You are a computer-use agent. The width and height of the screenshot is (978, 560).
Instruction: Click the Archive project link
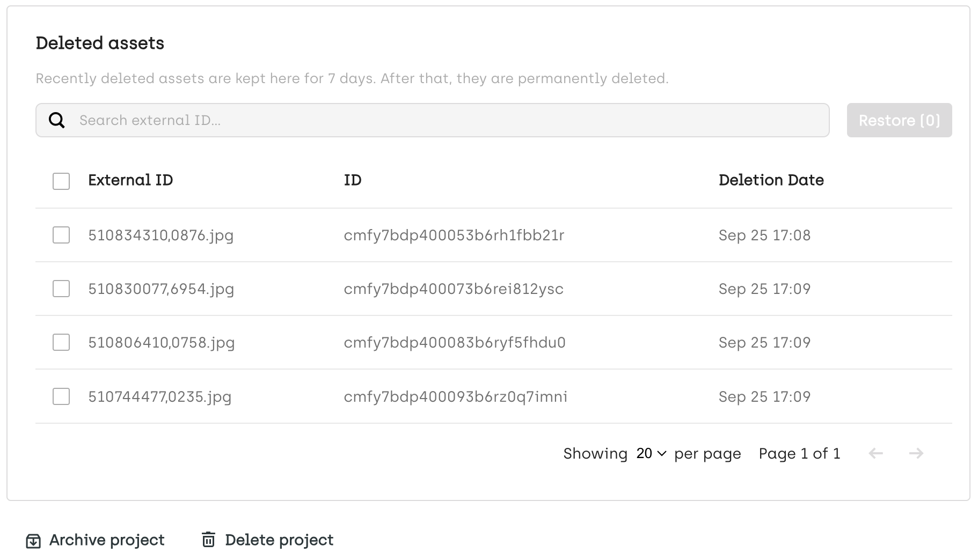(x=106, y=540)
